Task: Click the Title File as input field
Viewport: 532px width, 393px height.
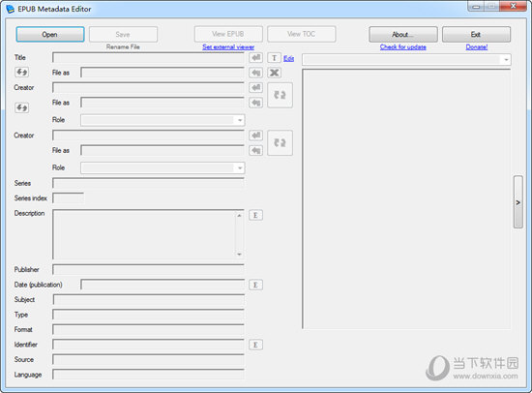Action: click(x=163, y=73)
